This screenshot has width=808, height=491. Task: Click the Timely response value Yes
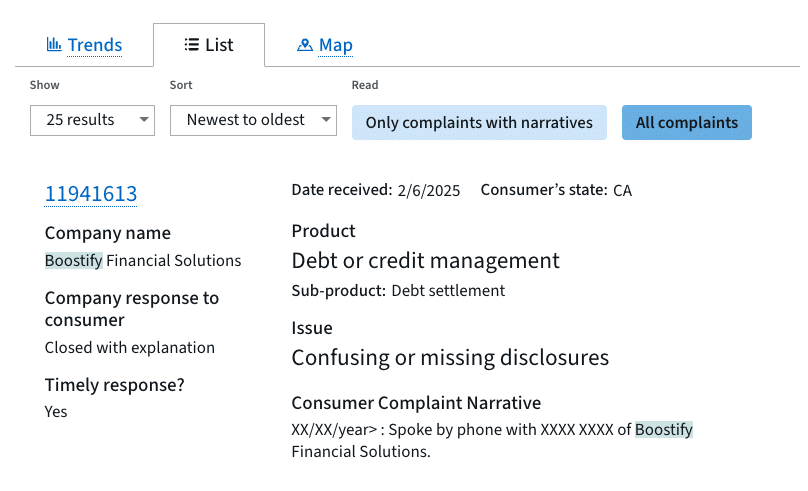(56, 412)
